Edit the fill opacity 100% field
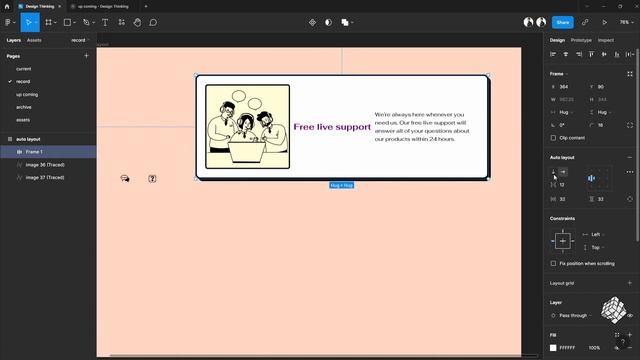The width and height of the screenshot is (640, 360). (x=594, y=348)
